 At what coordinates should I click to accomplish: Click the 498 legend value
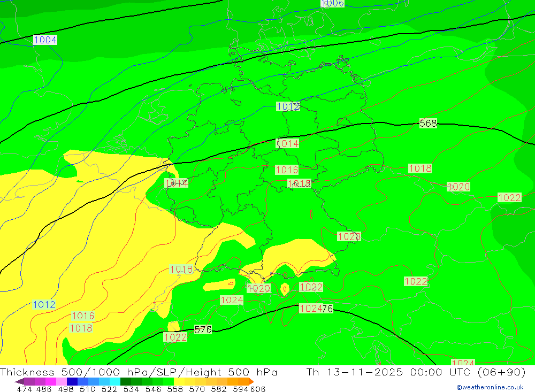[x=66, y=389]
